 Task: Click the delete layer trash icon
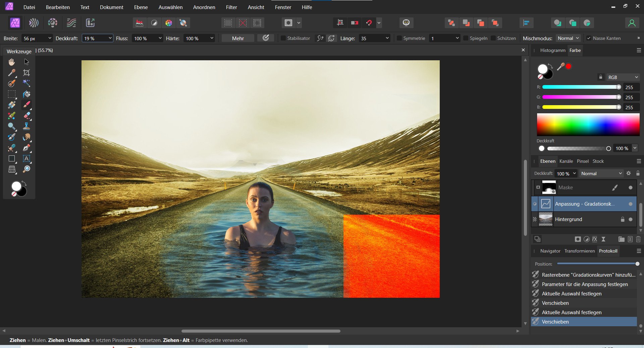[x=638, y=239]
